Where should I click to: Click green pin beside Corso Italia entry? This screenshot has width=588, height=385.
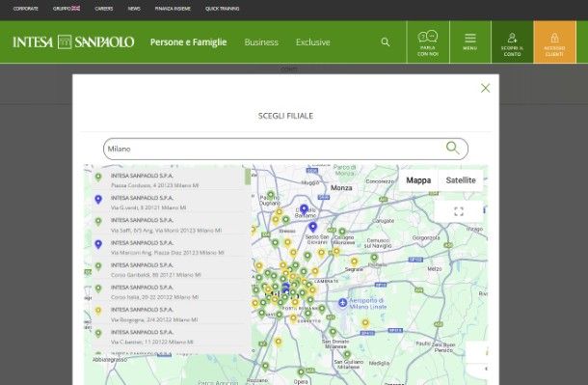point(98,289)
